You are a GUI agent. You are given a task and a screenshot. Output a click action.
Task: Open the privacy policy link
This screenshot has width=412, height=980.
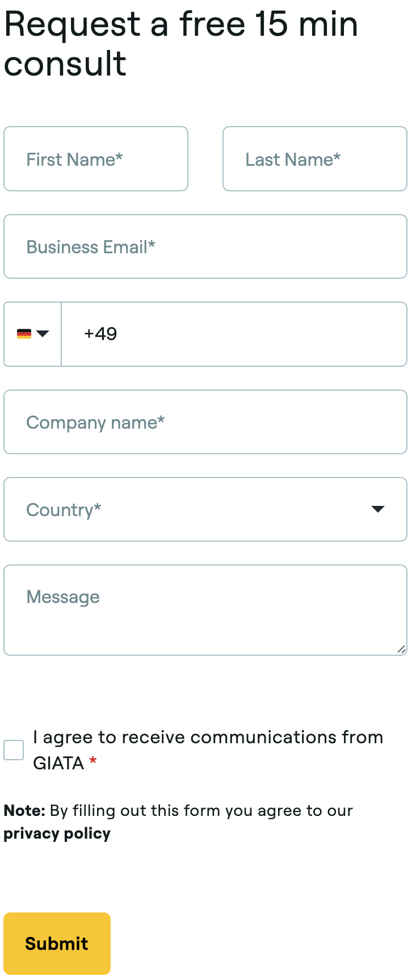point(57,834)
